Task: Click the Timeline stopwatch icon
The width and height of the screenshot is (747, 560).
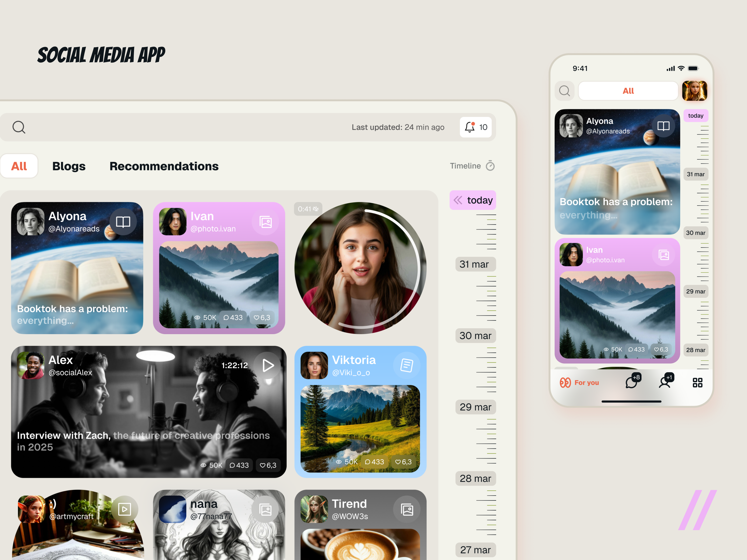Action: click(490, 166)
